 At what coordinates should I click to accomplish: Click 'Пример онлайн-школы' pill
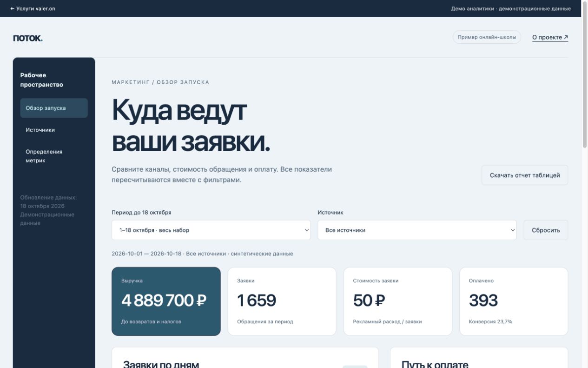(487, 37)
